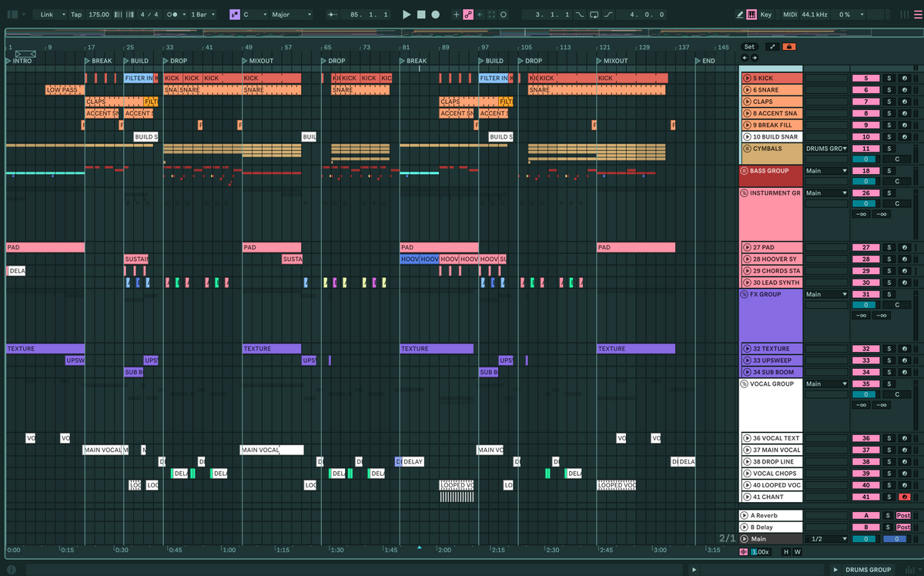The image size is (924, 576).
Task: Arm the Arrangement Record button
Action: pyautogui.click(x=436, y=14)
